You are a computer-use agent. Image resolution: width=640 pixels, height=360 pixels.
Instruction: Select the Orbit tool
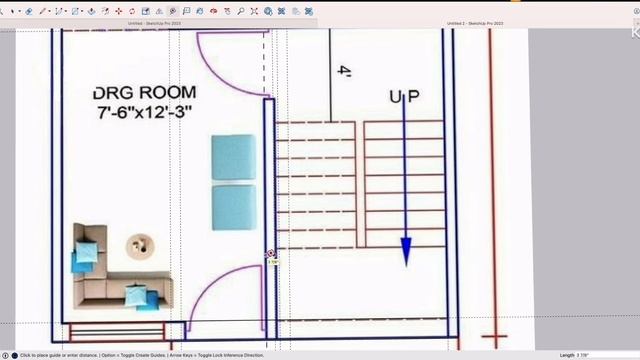213,11
